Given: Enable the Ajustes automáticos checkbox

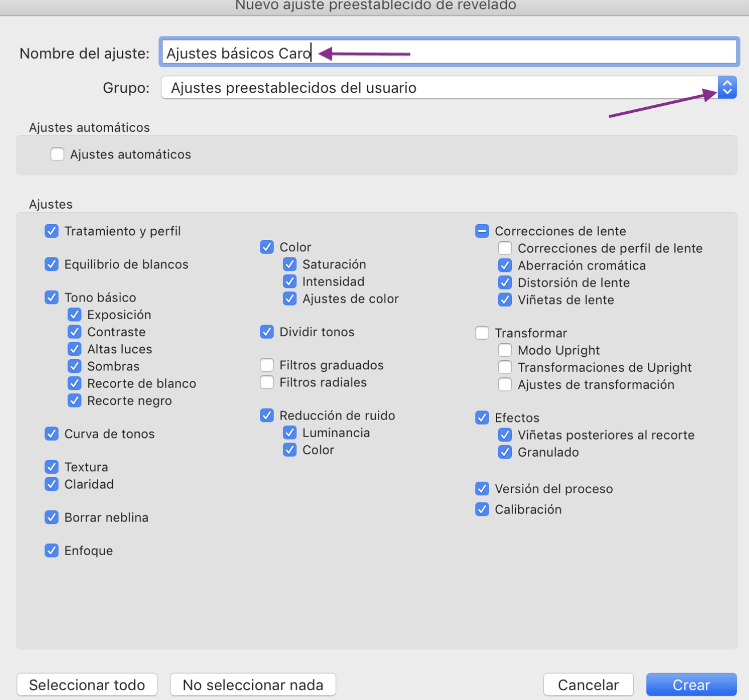Looking at the screenshot, I should (57, 154).
